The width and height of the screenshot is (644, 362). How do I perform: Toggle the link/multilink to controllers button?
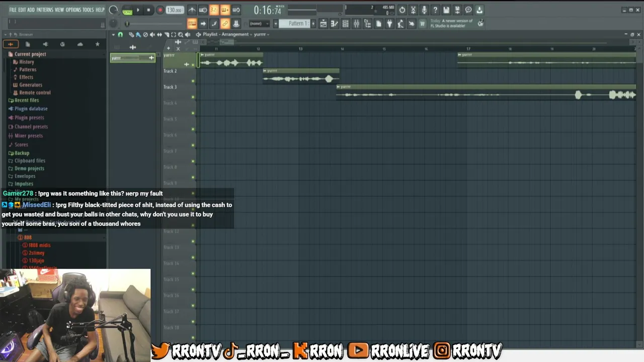(225, 24)
